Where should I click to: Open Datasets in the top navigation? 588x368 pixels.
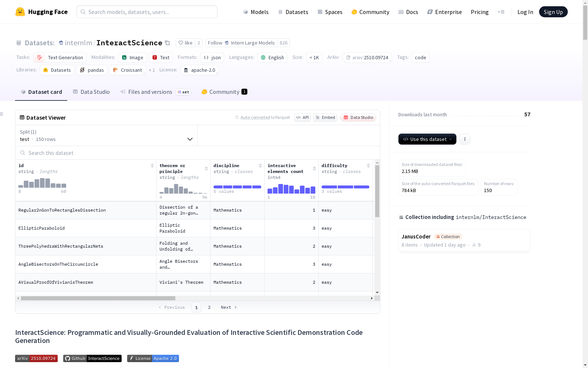(293, 12)
